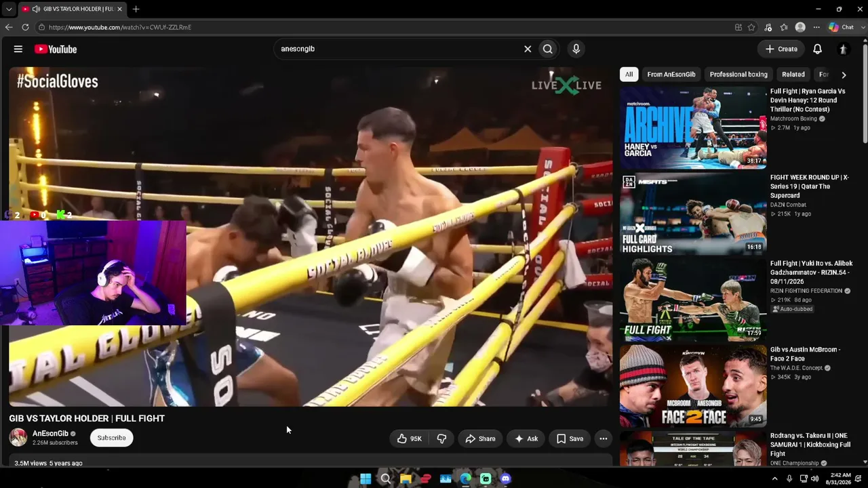Viewport: 868px width, 488px height.
Task: Visit The W.A.D.E. Concept channel
Action: 796,368
